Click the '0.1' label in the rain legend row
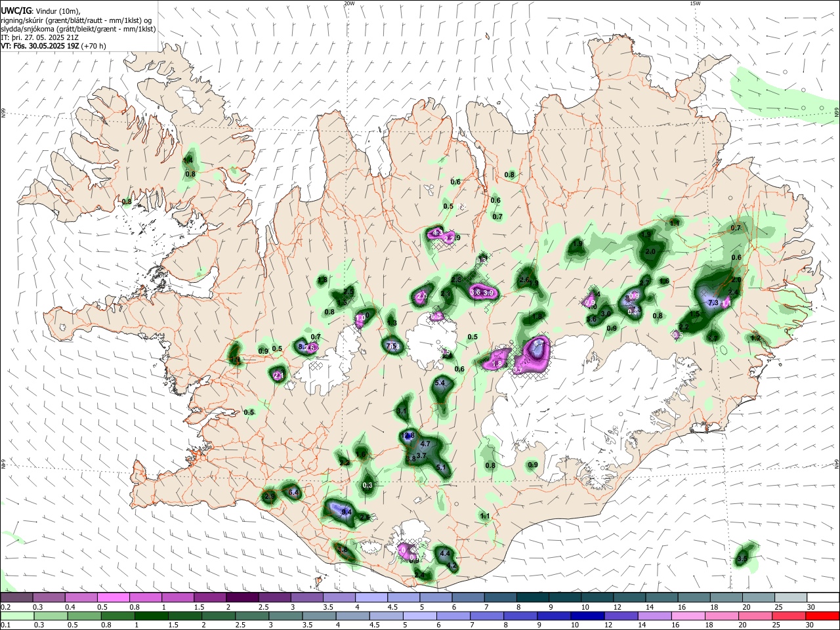 click(6, 625)
